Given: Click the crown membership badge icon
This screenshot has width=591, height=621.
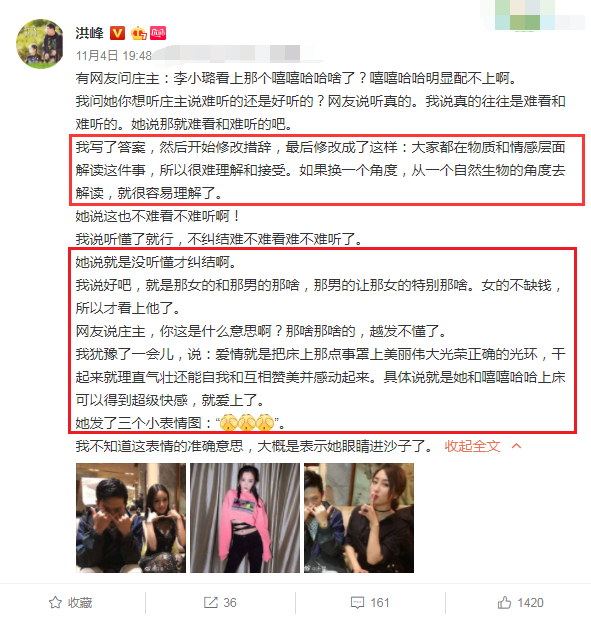Looking at the screenshot, I should (x=139, y=33).
